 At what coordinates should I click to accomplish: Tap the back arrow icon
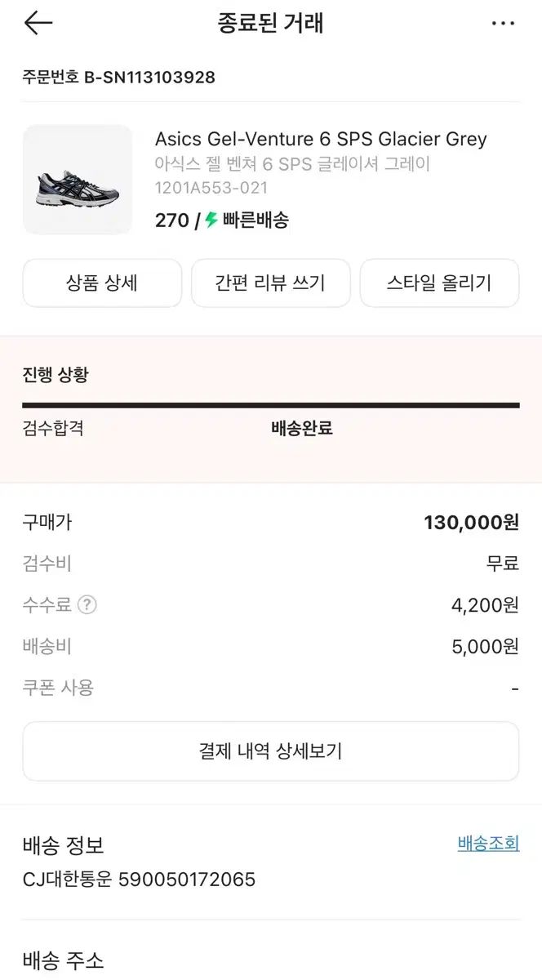(38, 23)
